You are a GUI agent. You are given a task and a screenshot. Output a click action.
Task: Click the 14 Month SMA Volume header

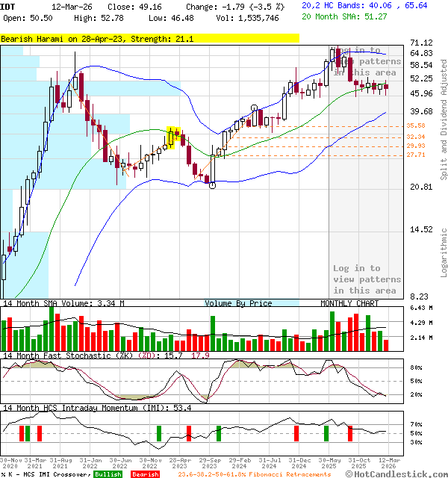63,303
